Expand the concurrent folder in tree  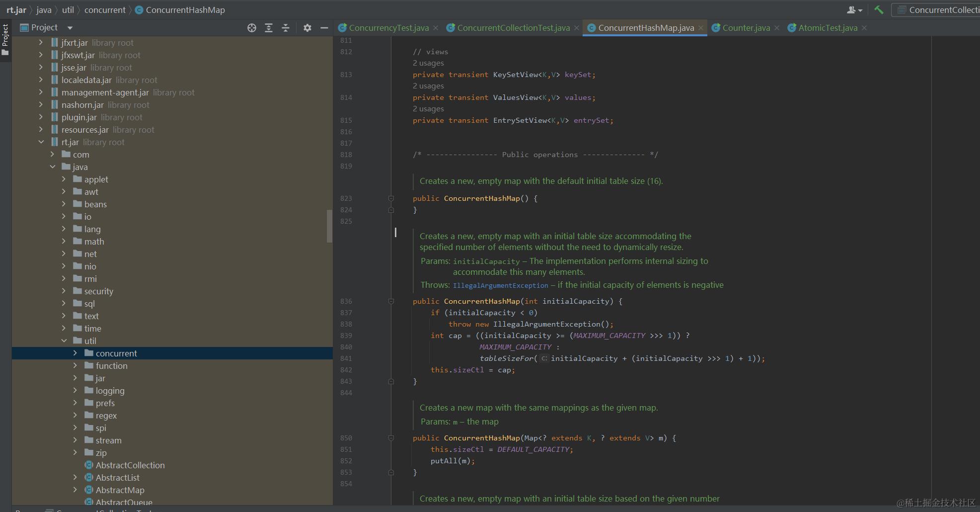[x=75, y=353]
